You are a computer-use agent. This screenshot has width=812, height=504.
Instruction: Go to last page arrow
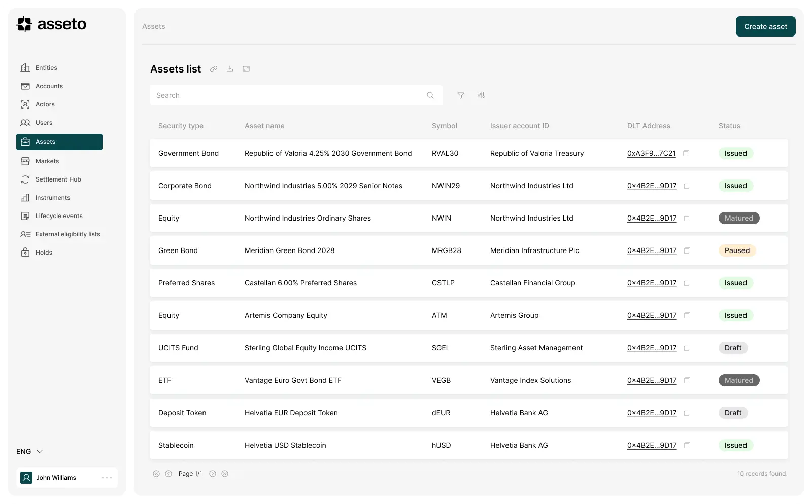pyautogui.click(x=225, y=474)
